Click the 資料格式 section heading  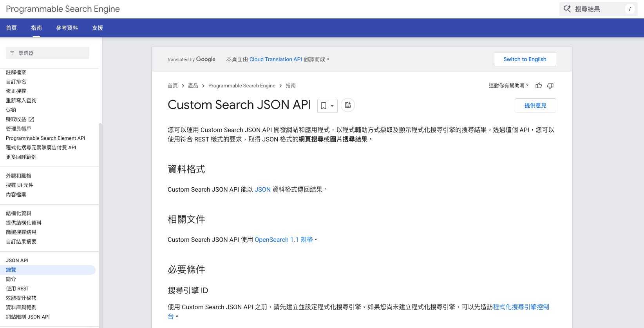tap(186, 169)
